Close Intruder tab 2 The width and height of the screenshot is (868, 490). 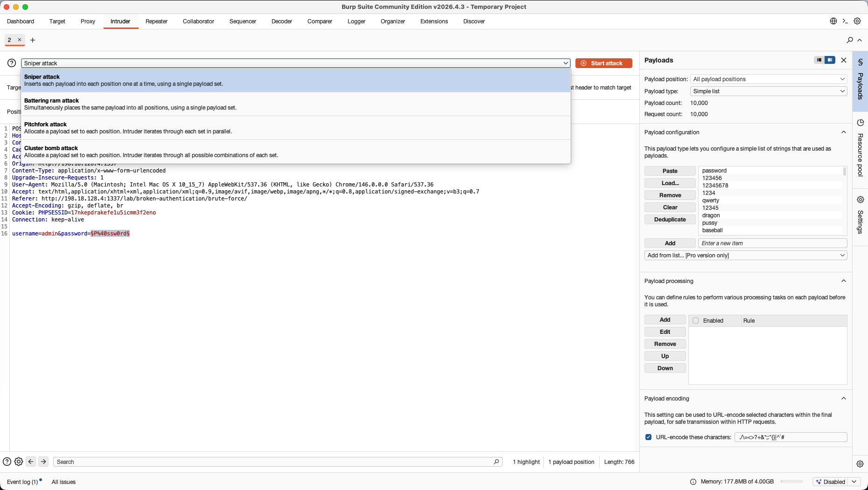click(20, 40)
